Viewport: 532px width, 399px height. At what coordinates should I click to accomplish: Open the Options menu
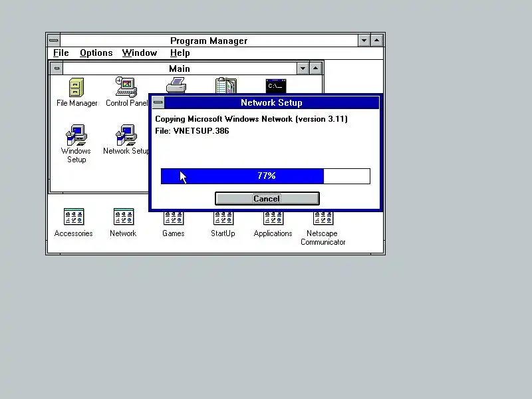click(x=96, y=53)
